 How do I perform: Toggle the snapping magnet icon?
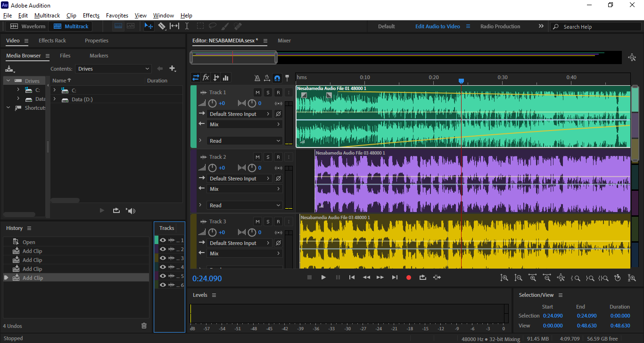tap(277, 78)
